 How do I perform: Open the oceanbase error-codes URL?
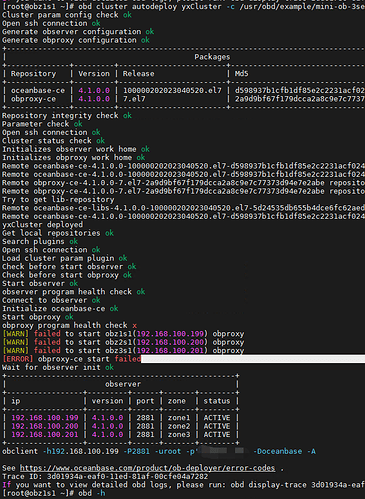(x=148, y=468)
